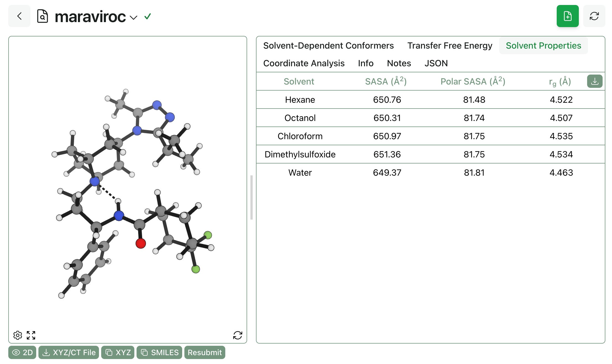This screenshot has width=612, height=364.
Task: Click the back arrow button
Action: tap(19, 16)
